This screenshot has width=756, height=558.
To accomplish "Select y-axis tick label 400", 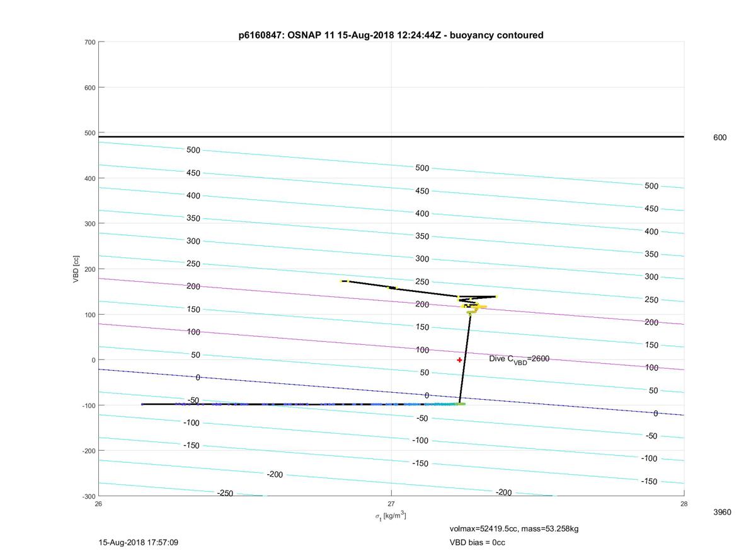I will coord(90,178).
